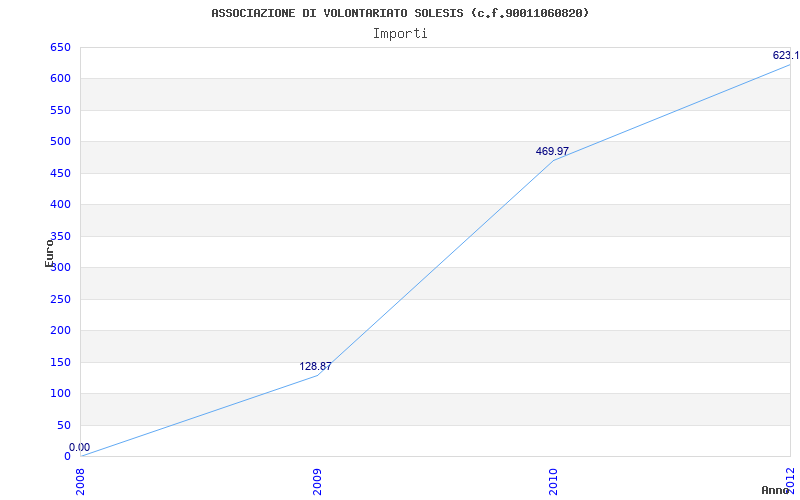Viewport: 800px width, 500px height.
Task: Click the 2008 x-axis year label
Action: 81,481
